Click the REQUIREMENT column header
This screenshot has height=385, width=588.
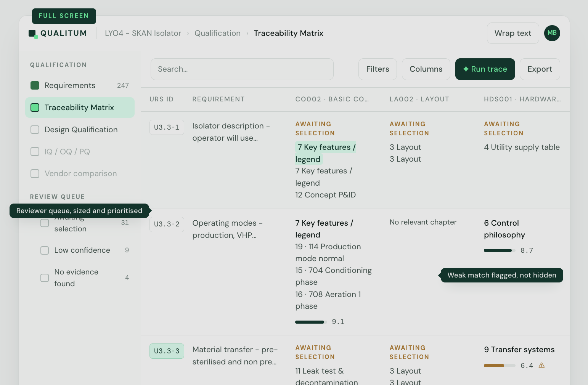pyautogui.click(x=218, y=99)
